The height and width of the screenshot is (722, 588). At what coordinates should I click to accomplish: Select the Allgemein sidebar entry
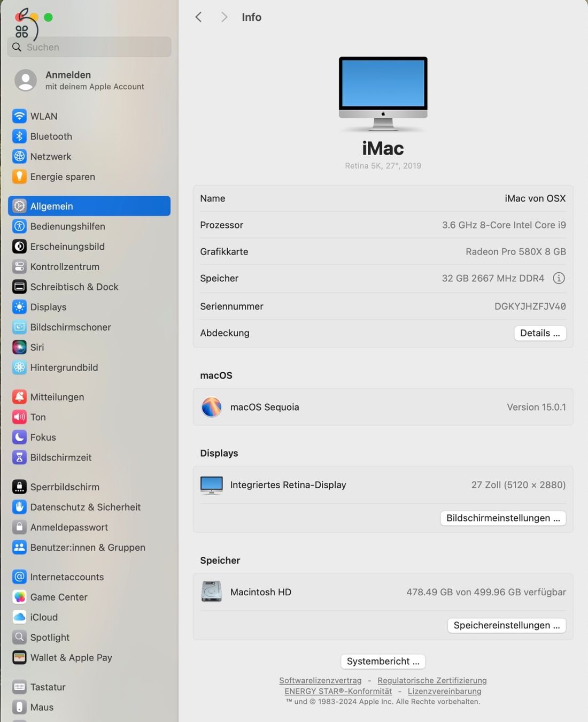pyautogui.click(x=89, y=206)
